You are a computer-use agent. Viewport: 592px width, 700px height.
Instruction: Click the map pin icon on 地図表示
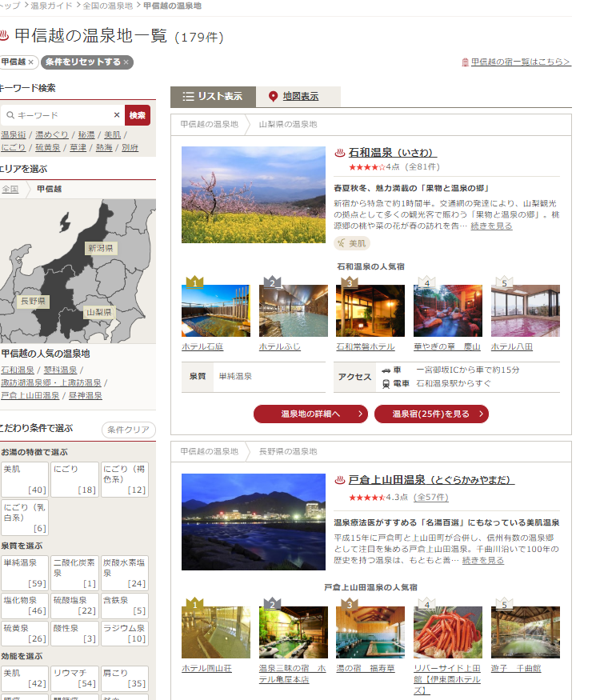tap(273, 97)
